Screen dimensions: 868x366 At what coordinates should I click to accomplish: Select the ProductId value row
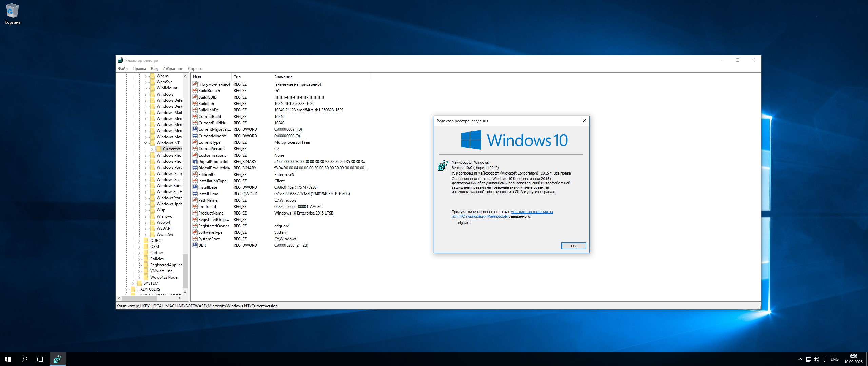(x=280, y=207)
